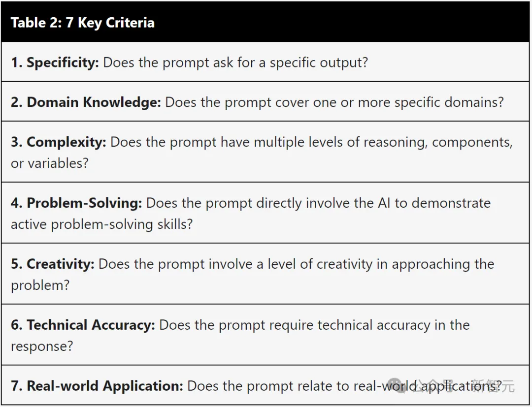The height and width of the screenshot is (407, 532).
Task: Select the '1. Specificity' bold label
Action: coord(55,63)
